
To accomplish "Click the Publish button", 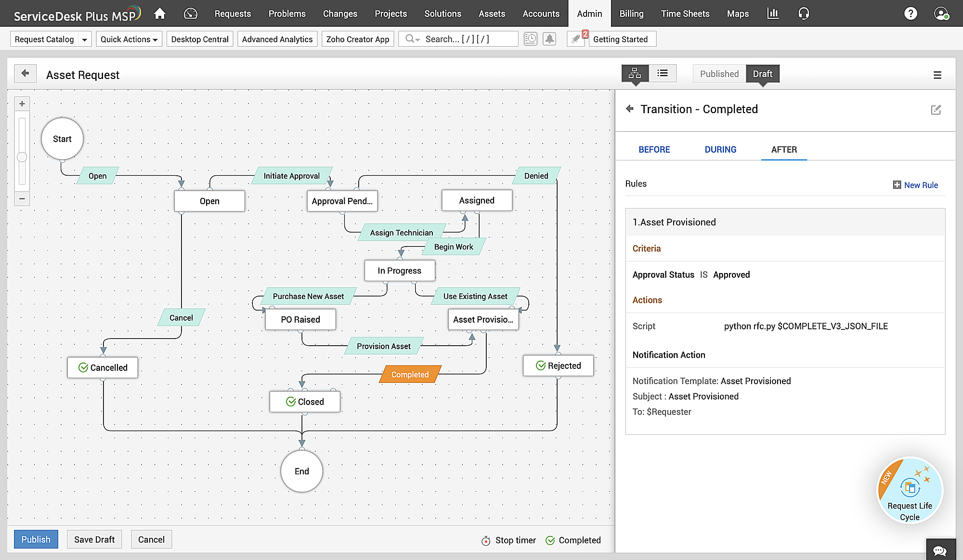I will coord(36,539).
